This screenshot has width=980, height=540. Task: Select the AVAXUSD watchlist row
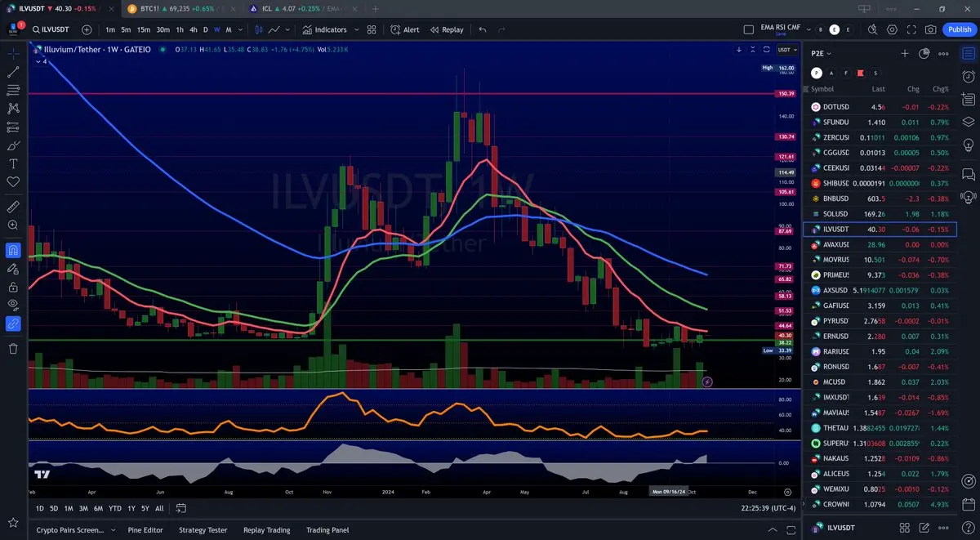click(880, 244)
